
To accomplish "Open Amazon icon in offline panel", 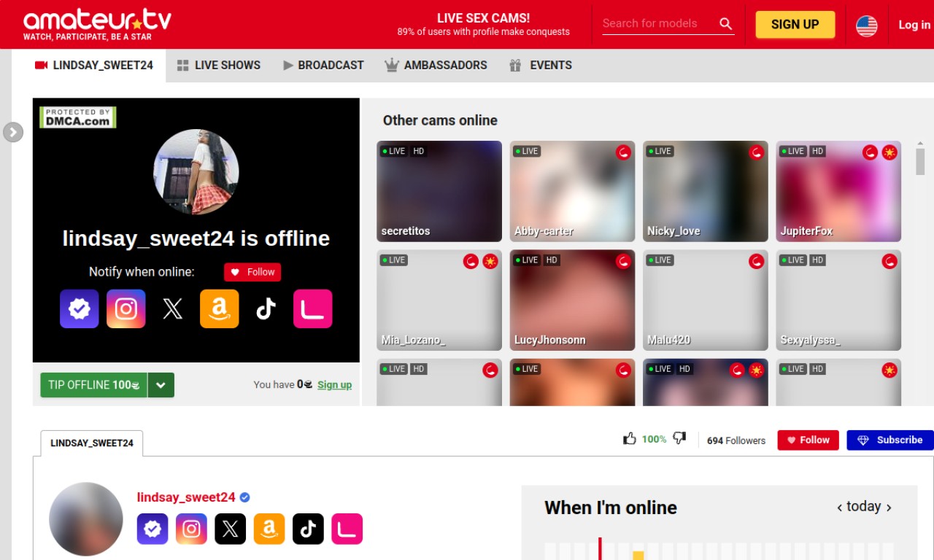I will (219, 308).
